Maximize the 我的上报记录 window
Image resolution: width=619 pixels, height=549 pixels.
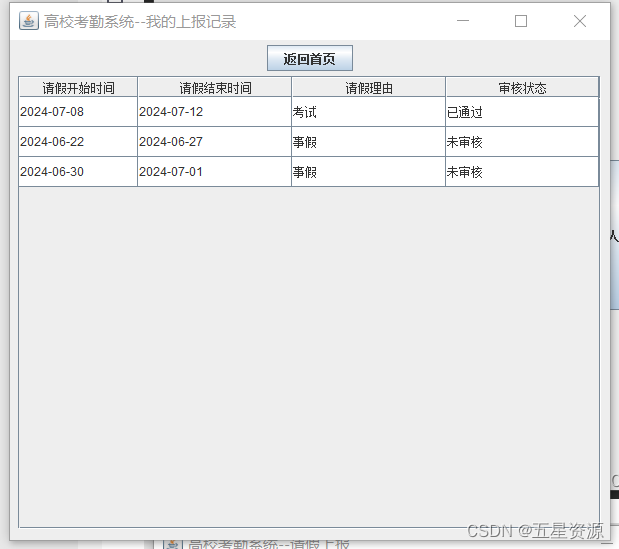click(521, 21)
